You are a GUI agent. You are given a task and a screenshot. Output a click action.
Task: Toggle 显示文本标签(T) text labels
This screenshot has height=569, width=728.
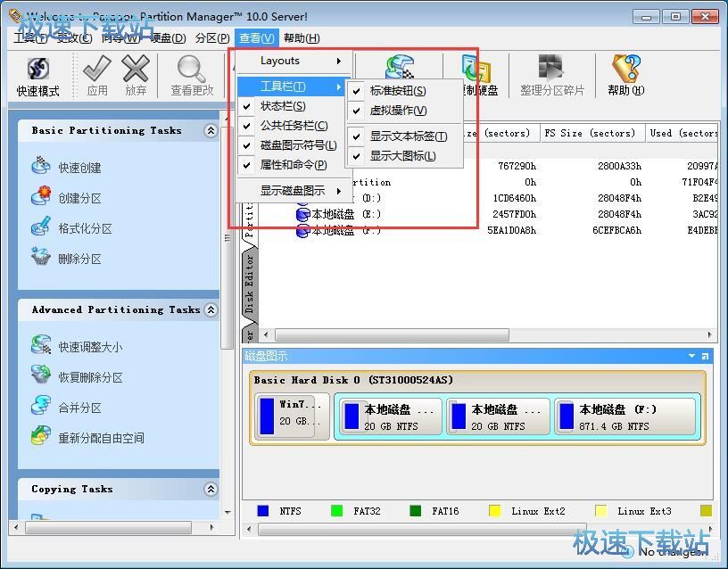click(x=404, y=136)
